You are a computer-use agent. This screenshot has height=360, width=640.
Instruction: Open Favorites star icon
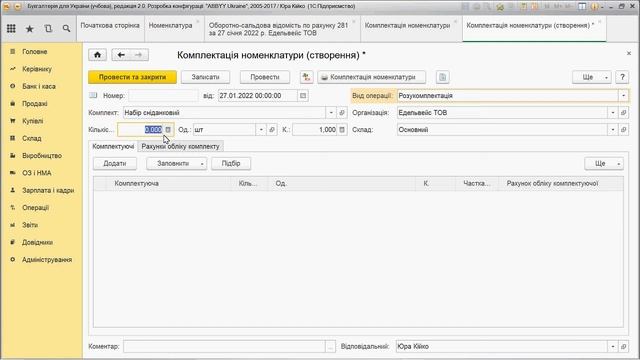pyautogui.click(x=29, y=29)
